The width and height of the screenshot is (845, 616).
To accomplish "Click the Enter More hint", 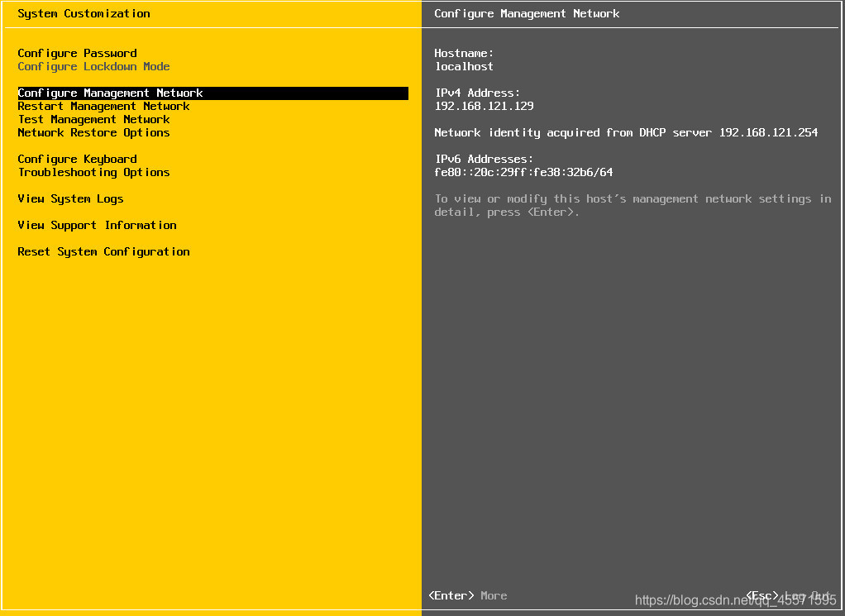I will (x=468, y=595).
